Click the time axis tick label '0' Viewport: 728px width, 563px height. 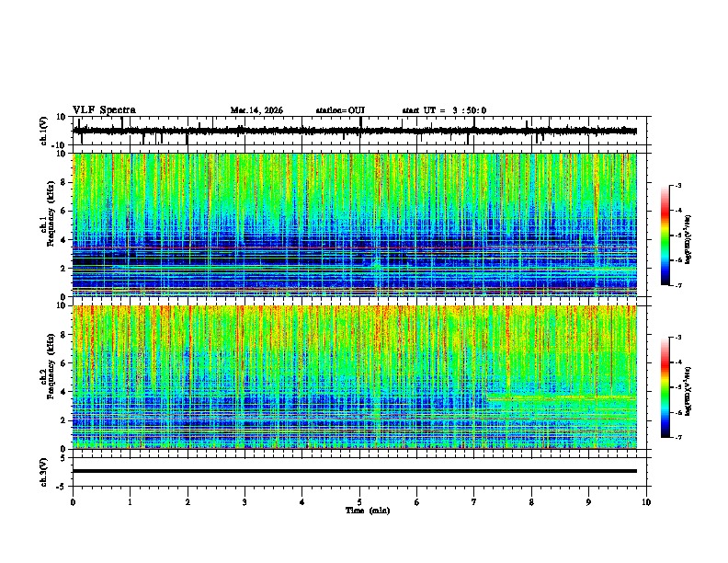tap(73, 502)
